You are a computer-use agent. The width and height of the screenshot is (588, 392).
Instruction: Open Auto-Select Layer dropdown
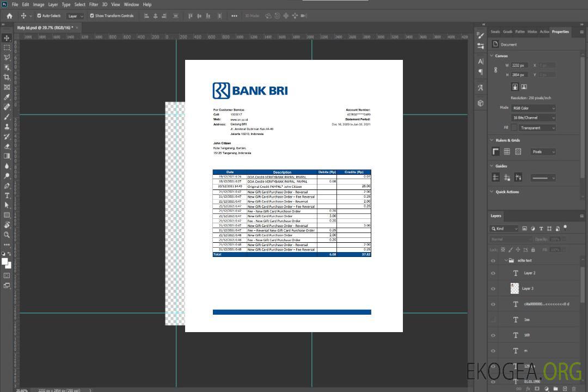[x=75, y=16]
